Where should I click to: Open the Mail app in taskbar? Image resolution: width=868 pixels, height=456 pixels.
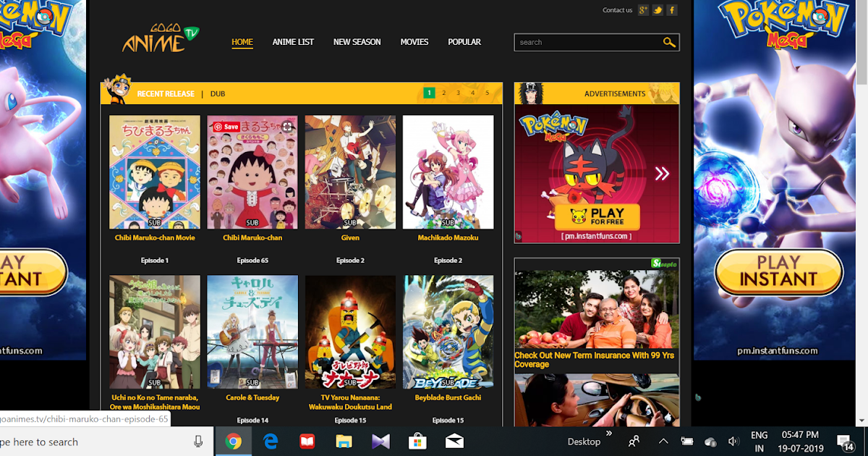pyautogui.click(x=454, y=442)
